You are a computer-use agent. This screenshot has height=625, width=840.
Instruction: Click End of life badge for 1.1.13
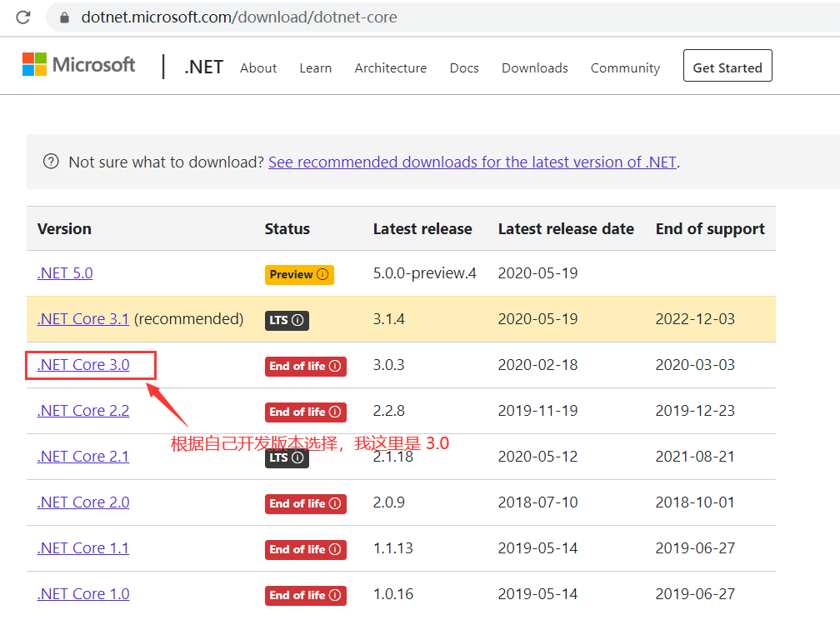(305, 549)
